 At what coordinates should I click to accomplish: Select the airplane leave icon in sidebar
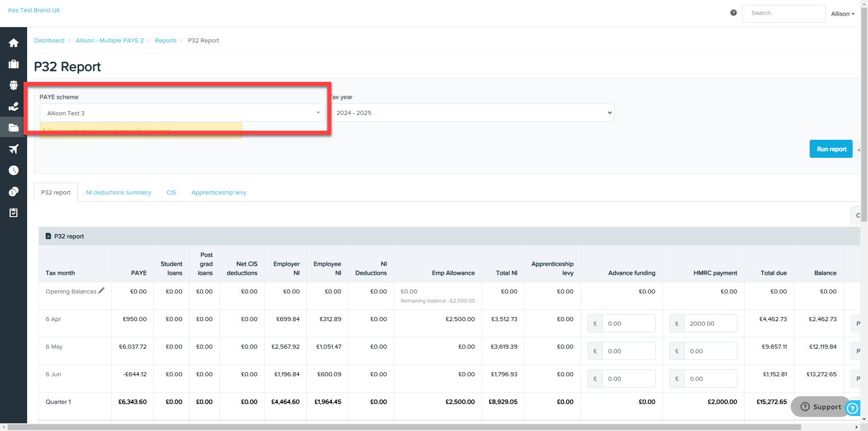click(x=14, y=149)
